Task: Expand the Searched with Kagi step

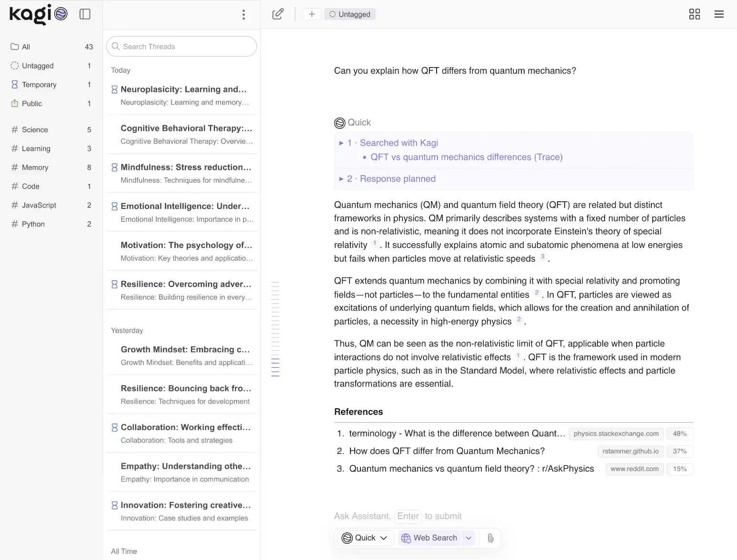Action: pyautogui.click(x=398, y=143)
